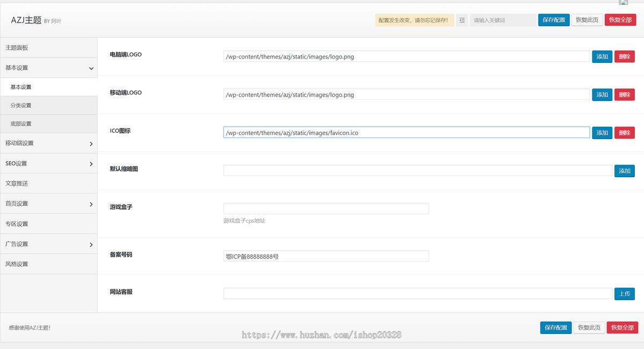Image resolution: width=644 pixels, height=349 pixels.
Task: Click 上传 for 网站客服
Action: click(x=625, y=294)
